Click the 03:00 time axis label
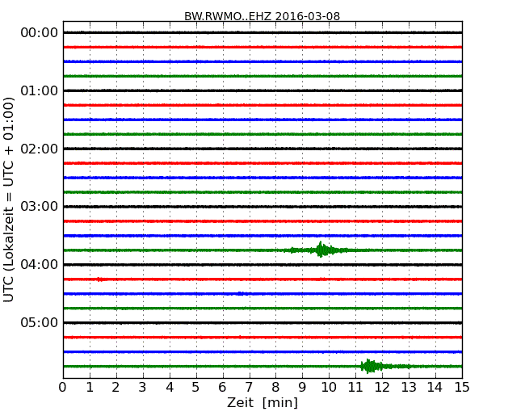525x420 pixels. 40,206
